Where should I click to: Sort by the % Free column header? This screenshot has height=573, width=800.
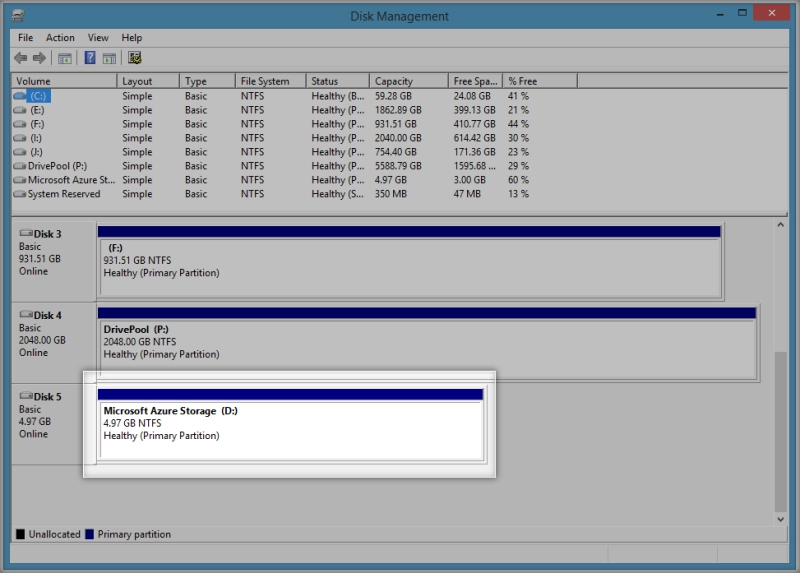540,81
